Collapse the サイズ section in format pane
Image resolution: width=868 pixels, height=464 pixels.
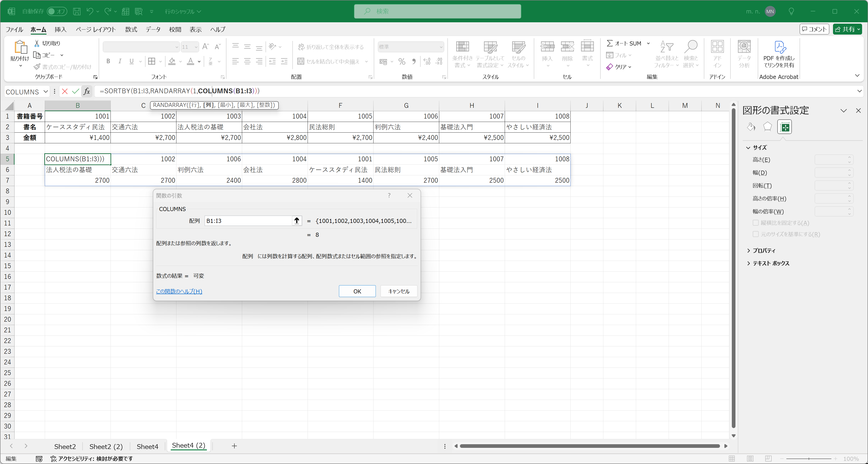(x=748, y=148)
